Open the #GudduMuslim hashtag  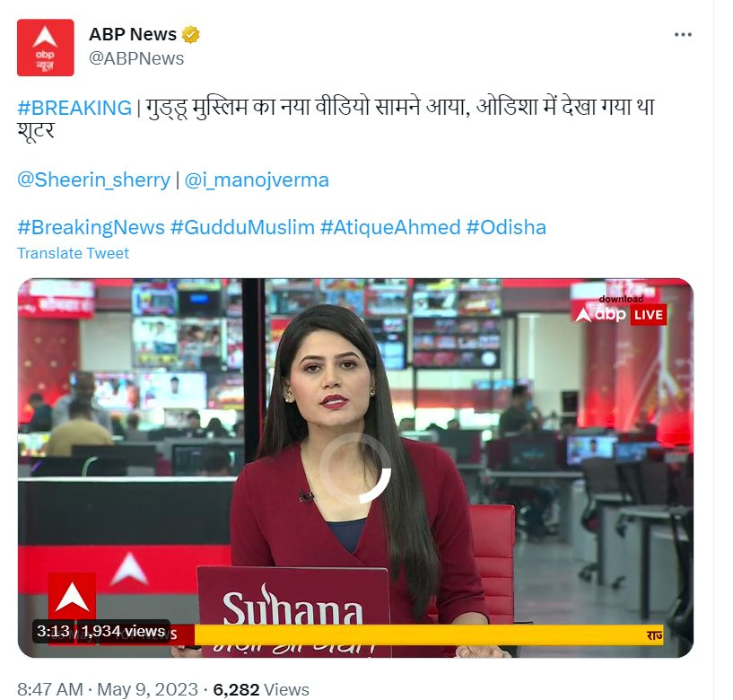click(242, 228)
